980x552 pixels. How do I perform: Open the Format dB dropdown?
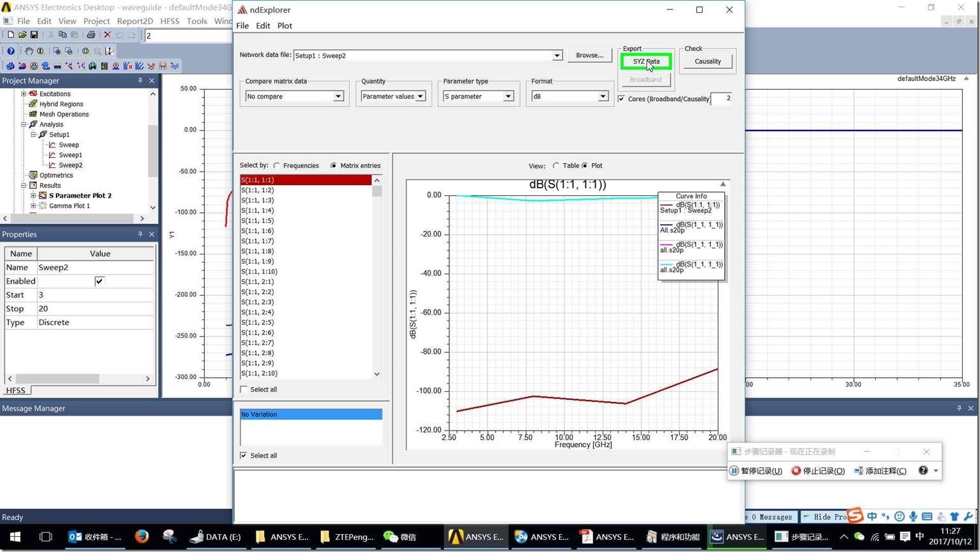(603, 97)
